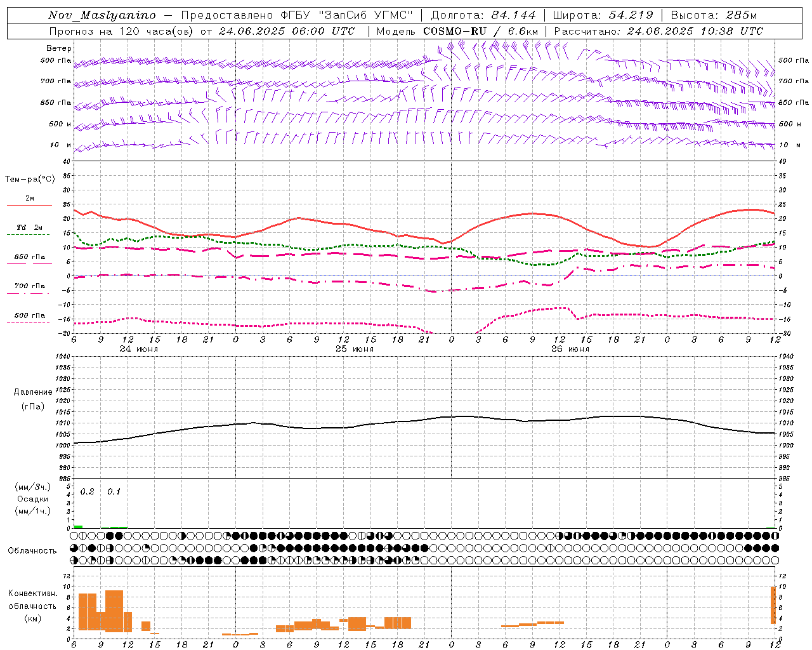The height and width of the screenshot is (650, 812).
Task: Click the station title Nov_Maslyanino
Action: [102, 15]
